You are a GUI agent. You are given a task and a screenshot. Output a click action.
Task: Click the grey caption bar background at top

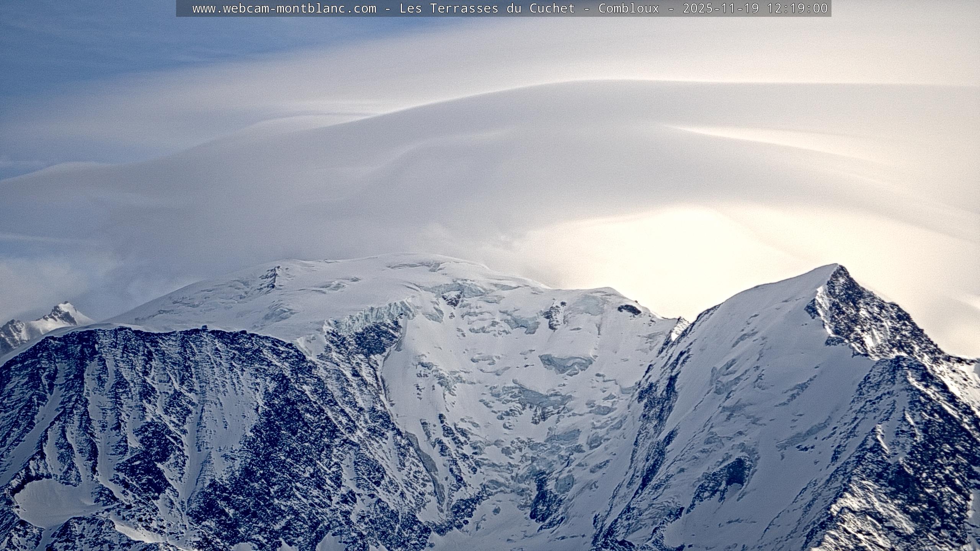(x=185, y=8)
